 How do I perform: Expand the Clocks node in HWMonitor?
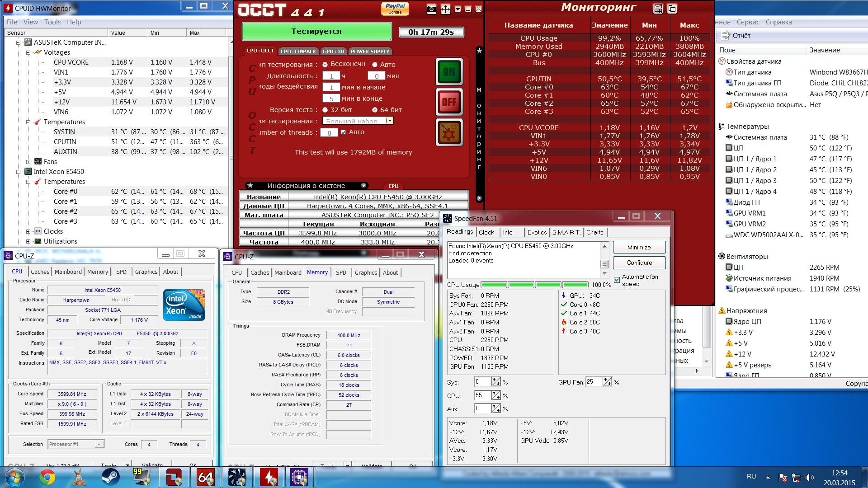(x=28, y=231)
